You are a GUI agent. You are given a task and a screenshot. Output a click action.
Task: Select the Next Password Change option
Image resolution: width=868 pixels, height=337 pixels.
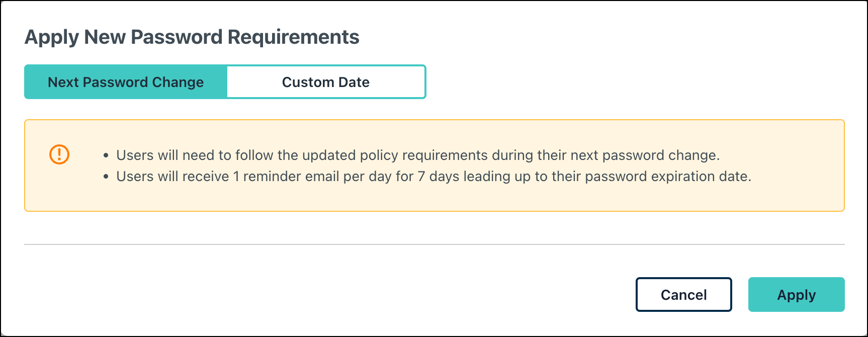click(126, 82)
